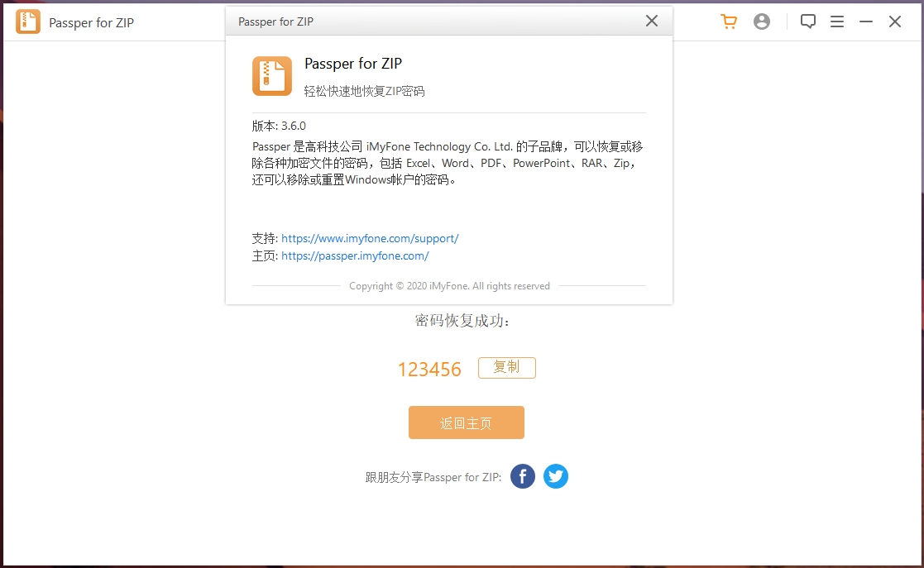Screen dimensions: 924x568
Task: Click the Copyright 2020 iMyFone text
Action: pyautogui.click(x=449, y=286)
